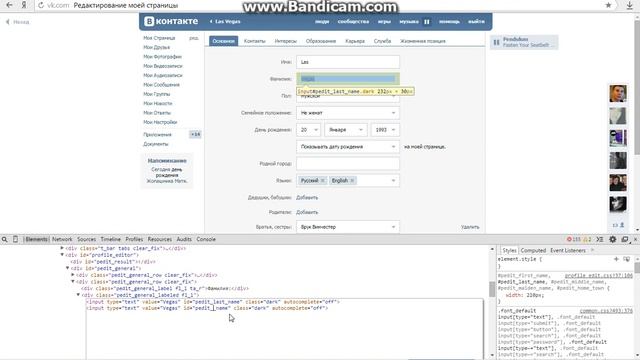Open DevTools settings gear

[613, 239]
